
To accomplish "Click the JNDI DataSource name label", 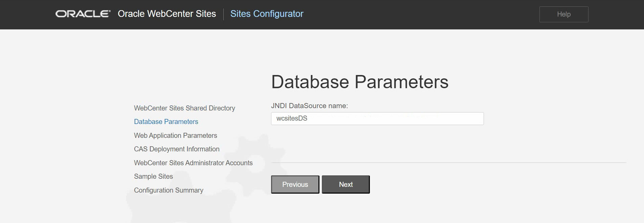I will coord(309,106).
